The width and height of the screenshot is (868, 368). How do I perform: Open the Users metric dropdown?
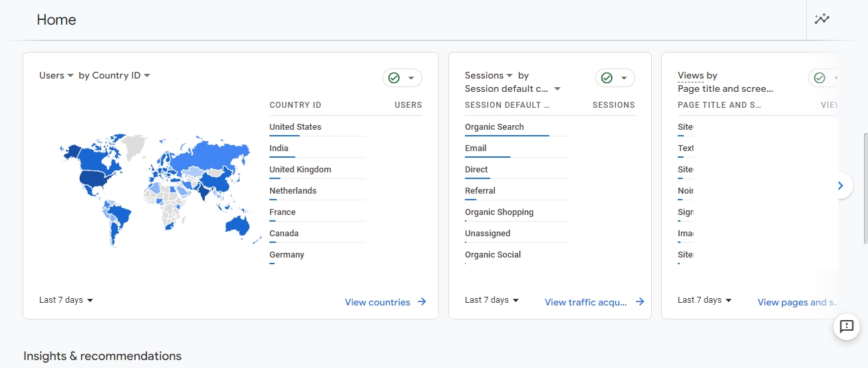(x=57, y=76)
